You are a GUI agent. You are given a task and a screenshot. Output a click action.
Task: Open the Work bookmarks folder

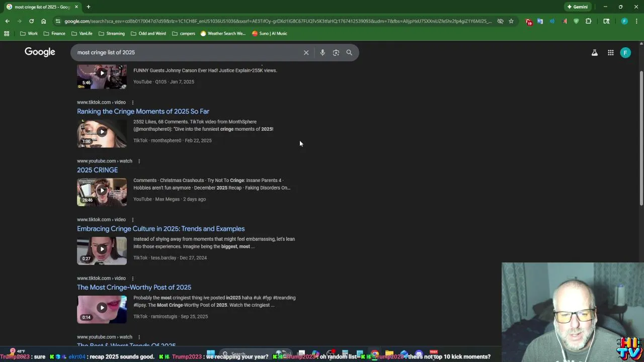pos(29,33)
